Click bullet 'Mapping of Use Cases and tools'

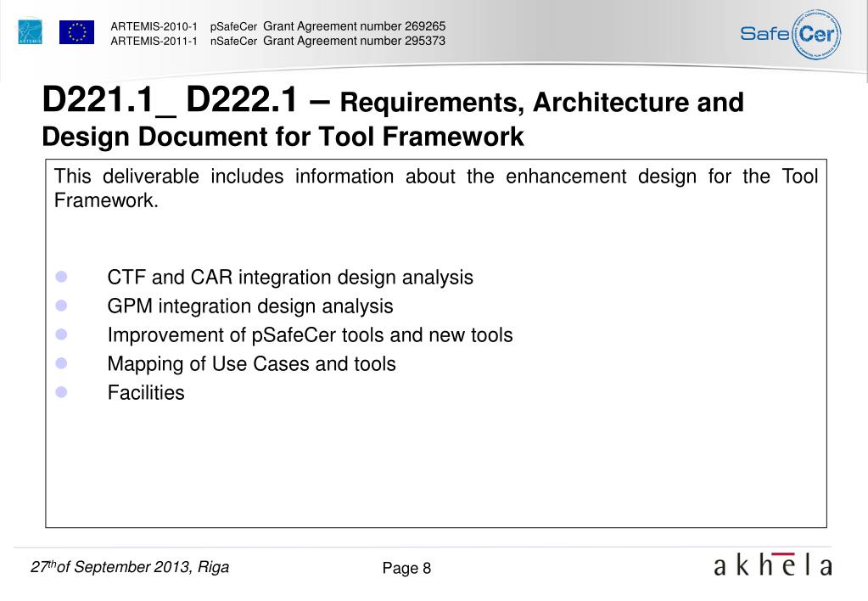coord(252,363)
